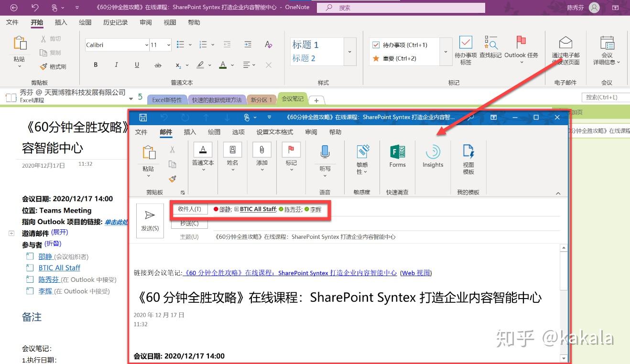Image resolution: width=630 pixels, height=364 pixels.
Task: Check the 李辉 attendee checkbox
Action: pos(29,291)
